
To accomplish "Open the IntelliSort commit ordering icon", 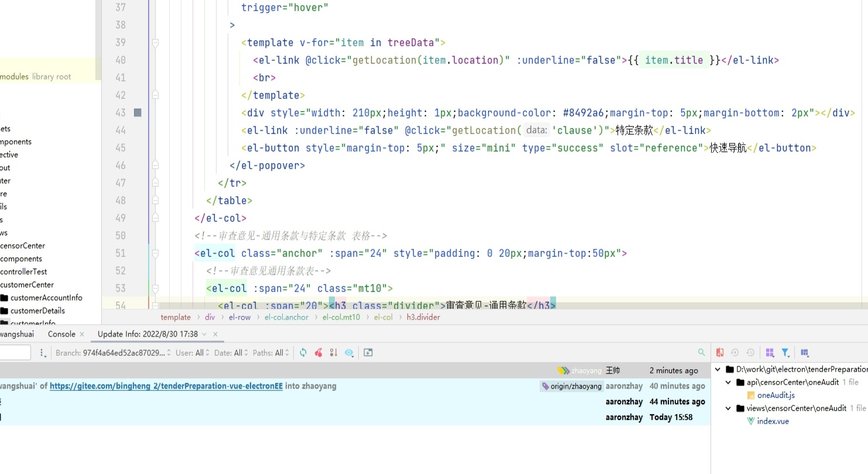I will [334, 352].
